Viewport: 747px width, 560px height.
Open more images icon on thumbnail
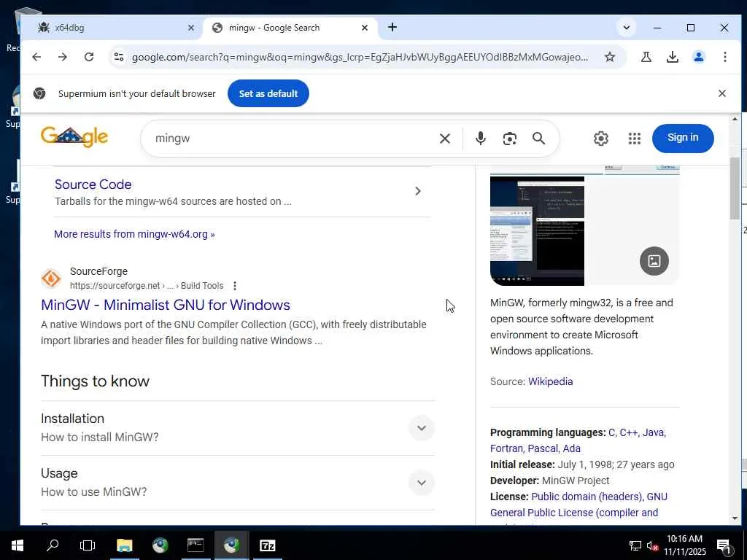click(654, 260)
